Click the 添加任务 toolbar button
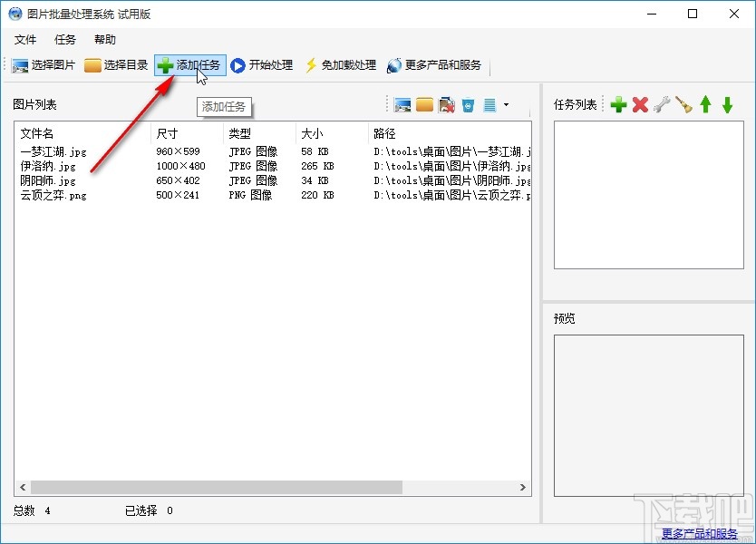This screenshot has width=756, height=544. coord(189,64)
